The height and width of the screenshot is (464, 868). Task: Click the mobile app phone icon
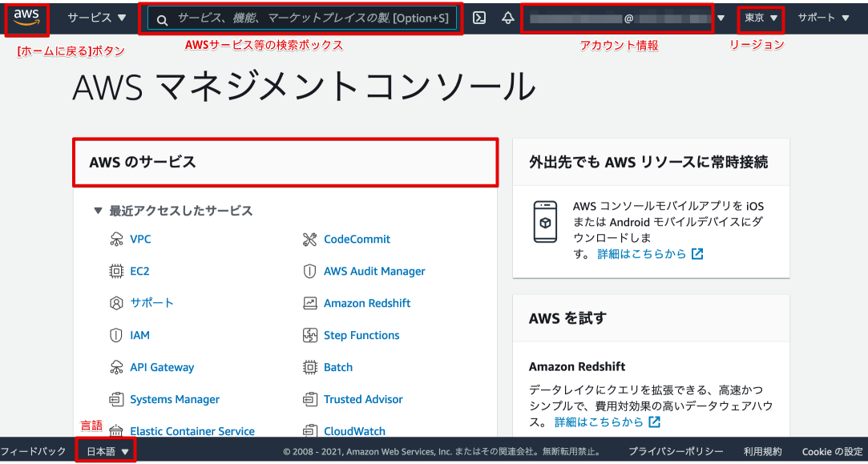(x=545, y=222)
